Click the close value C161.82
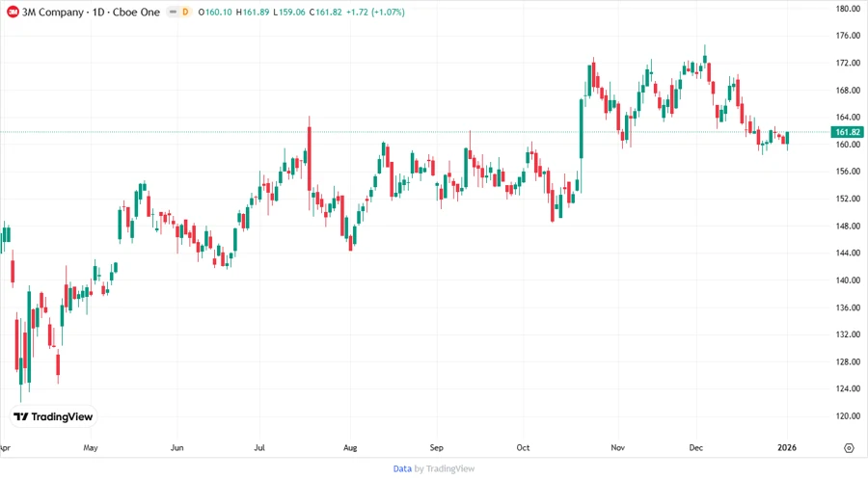Viewport: 868px width, 480px height. tap(326, 13)
